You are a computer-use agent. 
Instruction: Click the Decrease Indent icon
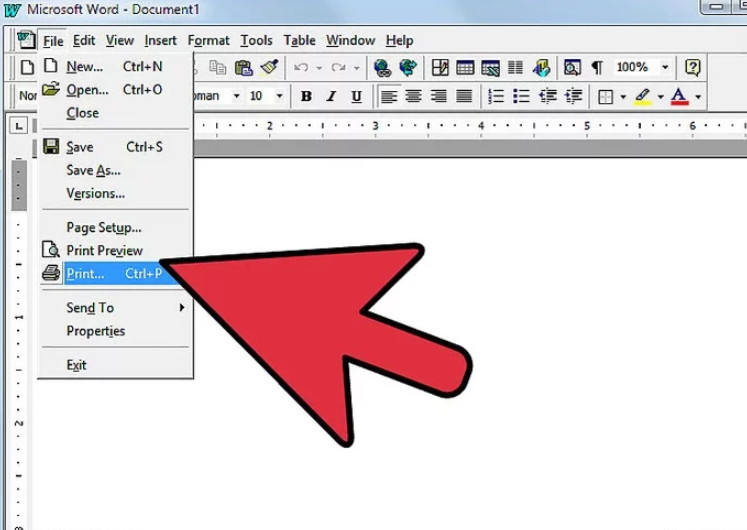(x=547, y=97)
